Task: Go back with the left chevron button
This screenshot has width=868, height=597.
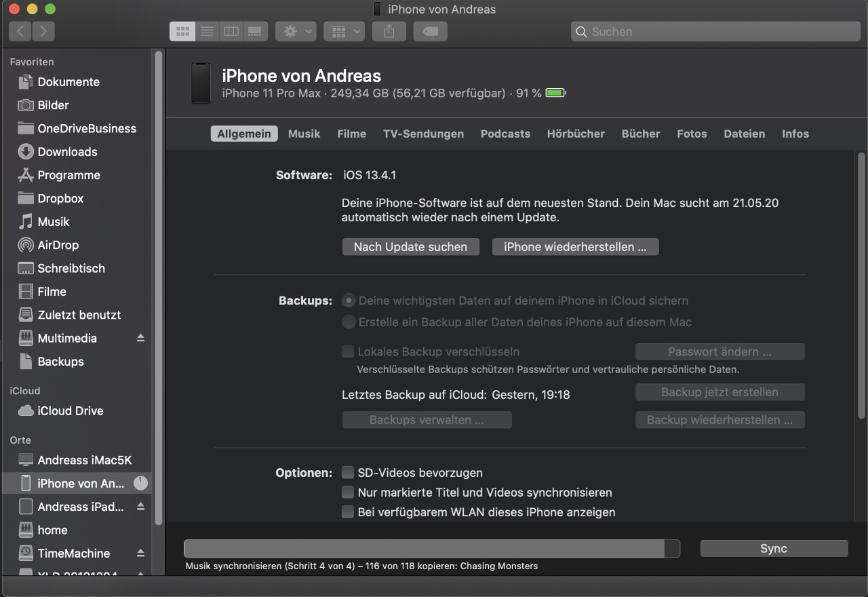Action: pos(20,31)
